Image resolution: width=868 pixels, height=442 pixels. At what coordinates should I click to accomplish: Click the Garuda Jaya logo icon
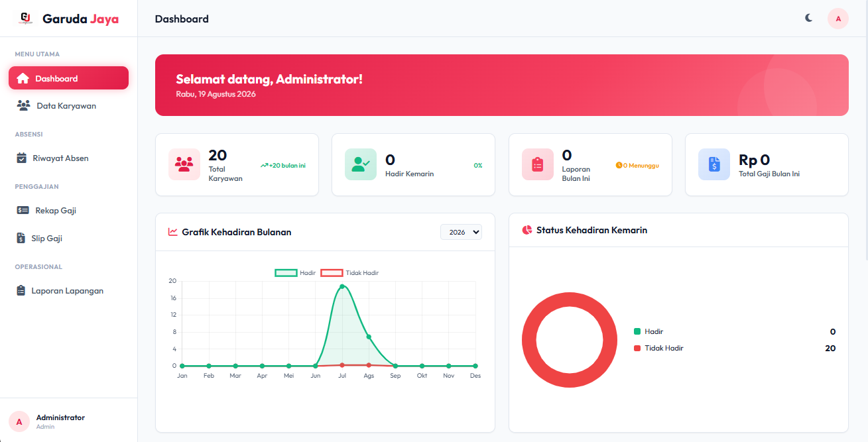pos(26,19)
